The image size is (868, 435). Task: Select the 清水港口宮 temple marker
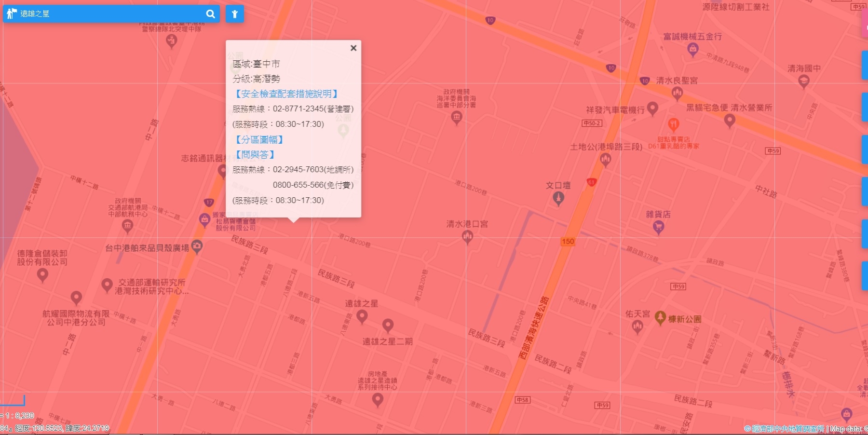(467, 237)
